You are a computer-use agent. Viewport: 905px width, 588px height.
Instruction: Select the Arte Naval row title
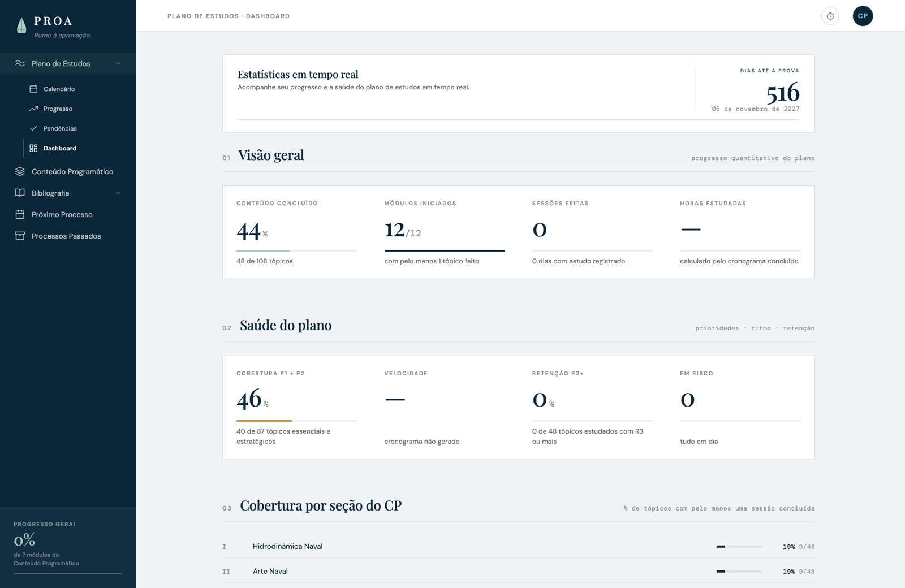pyautogui.click(x=270, y=571)
